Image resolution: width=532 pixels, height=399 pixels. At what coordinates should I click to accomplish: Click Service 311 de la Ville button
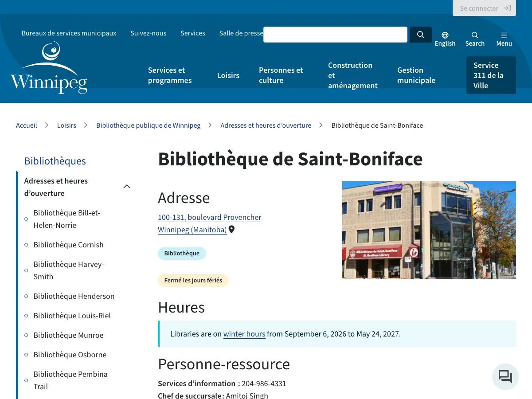tap(491, 75)
